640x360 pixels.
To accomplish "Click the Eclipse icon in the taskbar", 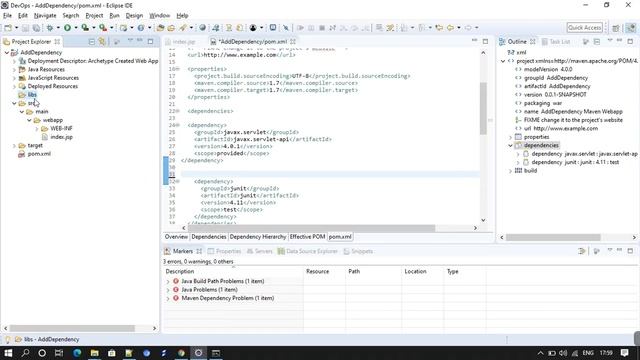I will [x=198, y=353].
